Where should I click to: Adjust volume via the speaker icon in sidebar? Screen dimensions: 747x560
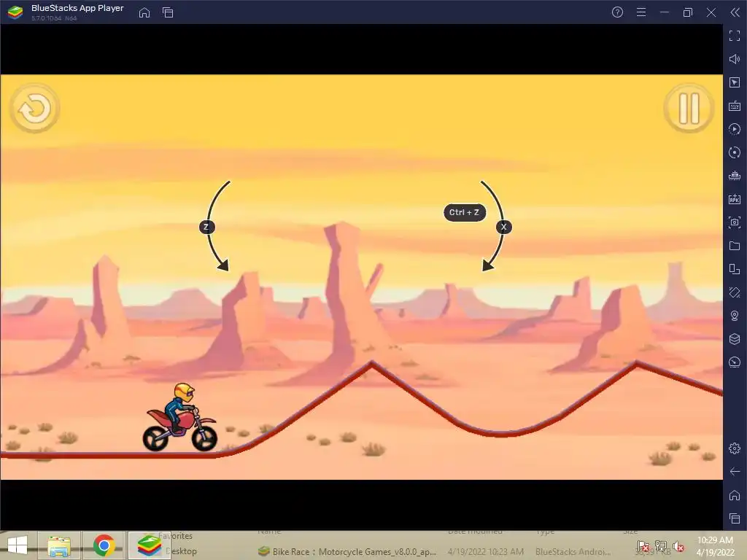click(x=735, y=59)
